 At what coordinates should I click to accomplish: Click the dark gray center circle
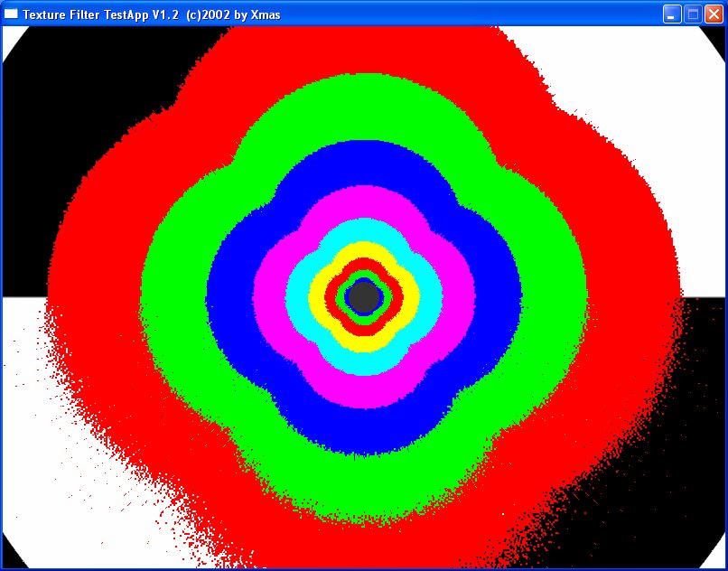coord(365,297)
